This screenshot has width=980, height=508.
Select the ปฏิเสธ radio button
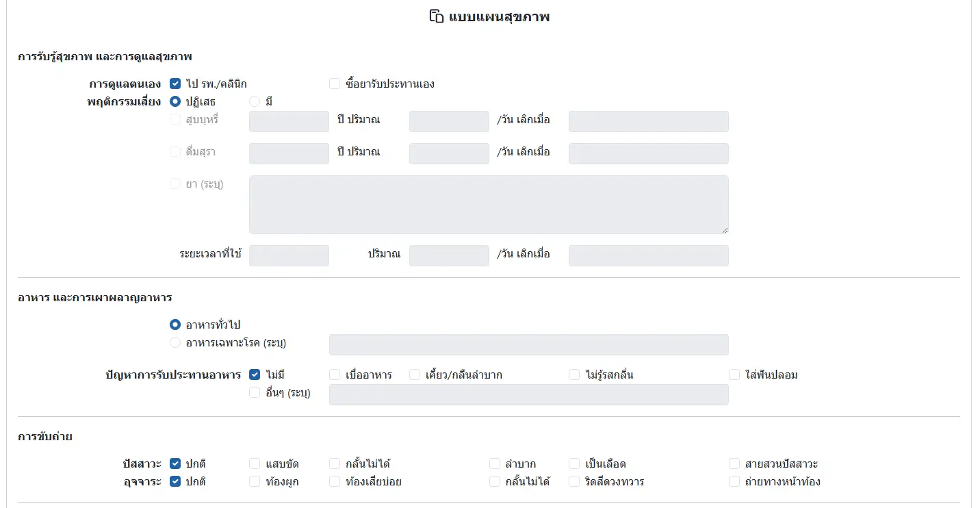(x=175, y=102)
